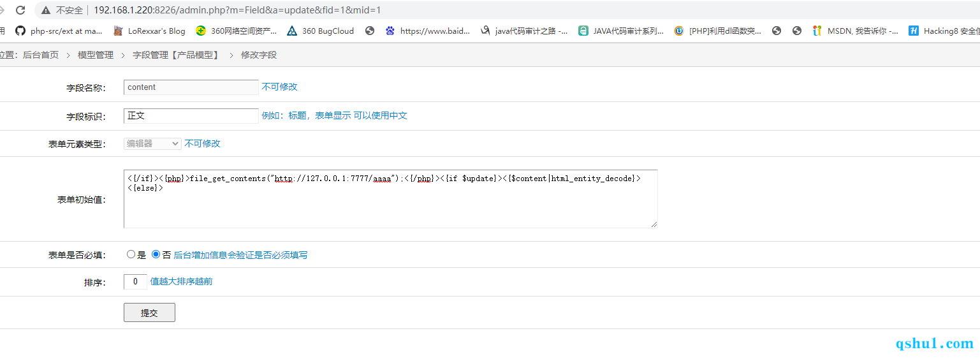The width and height of the screenshot is (980, 359).
Task: Go to 模型管理 in the breadcrumb
Action: click(96, 55)
